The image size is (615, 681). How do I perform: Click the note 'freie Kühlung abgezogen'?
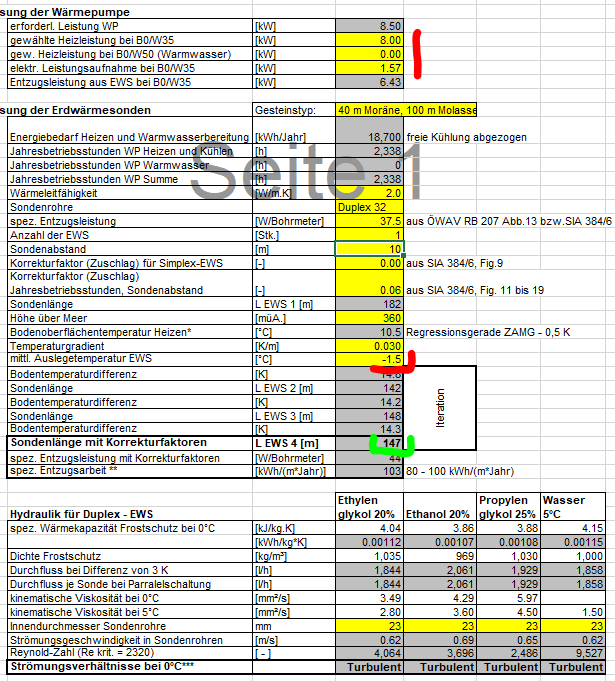pos(466,137)
